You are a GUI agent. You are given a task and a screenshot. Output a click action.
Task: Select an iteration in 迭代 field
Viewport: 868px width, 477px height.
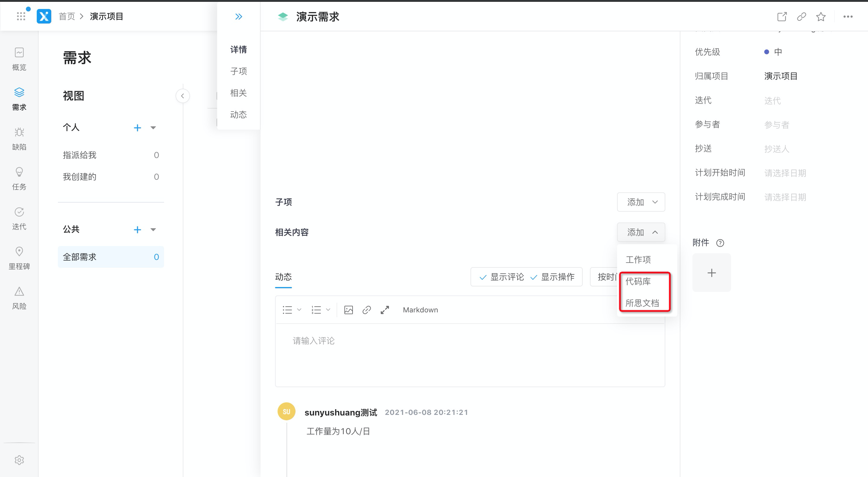point(772,100)
